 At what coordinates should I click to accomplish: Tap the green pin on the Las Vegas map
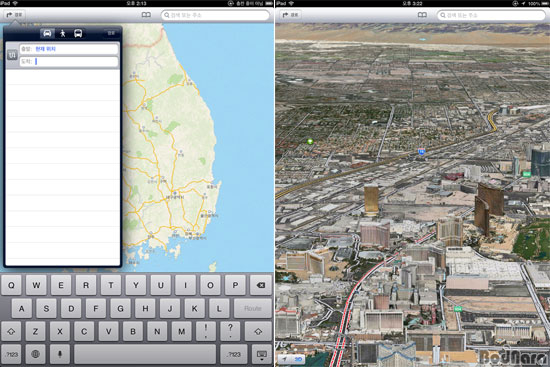(x=310, y=142)
